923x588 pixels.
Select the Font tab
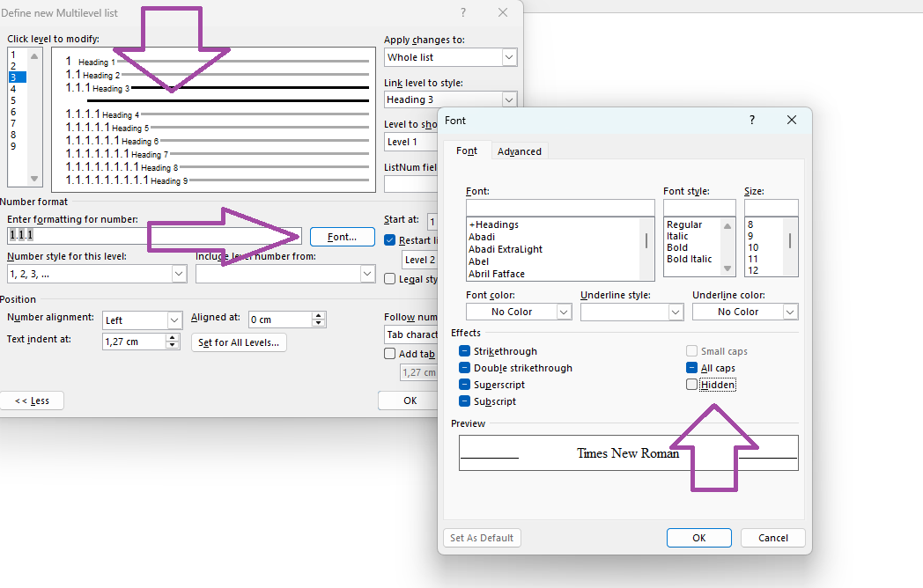[x=466, y=151]
